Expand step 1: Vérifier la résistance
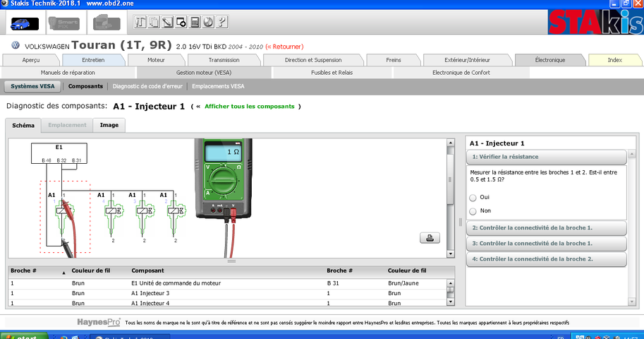 tap(546, 157)
